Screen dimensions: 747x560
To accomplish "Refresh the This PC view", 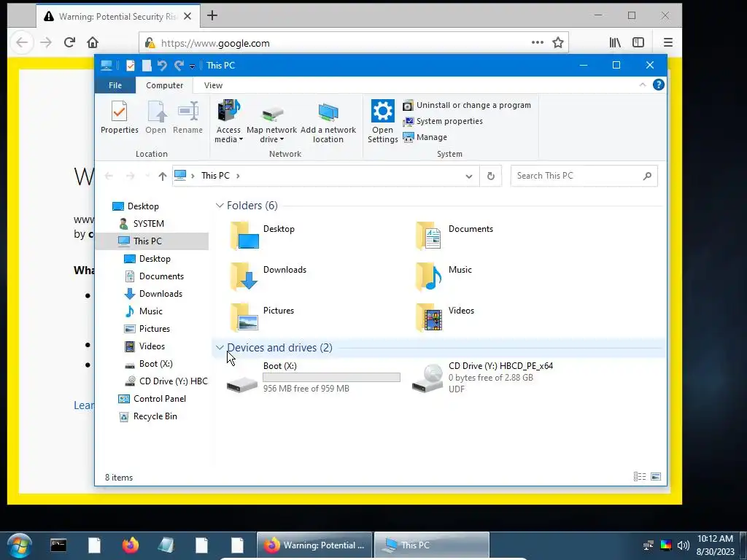I will click(x=491, y=176).
